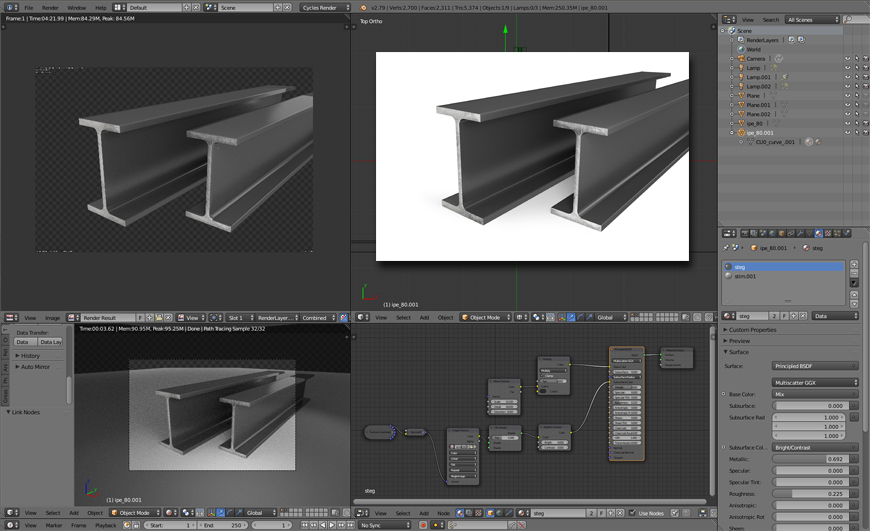Click the Data Lay button in tool shelf

click(50, 342)
